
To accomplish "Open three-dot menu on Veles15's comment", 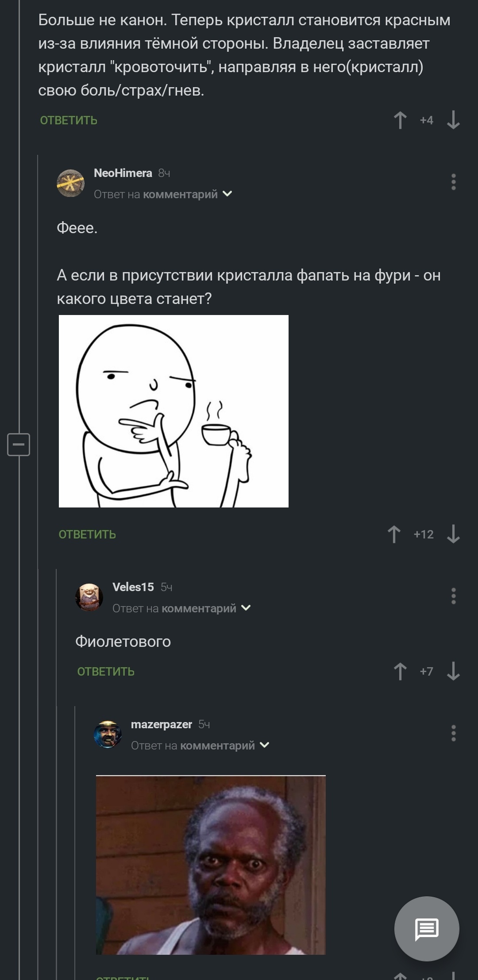I will coord(453,596).
